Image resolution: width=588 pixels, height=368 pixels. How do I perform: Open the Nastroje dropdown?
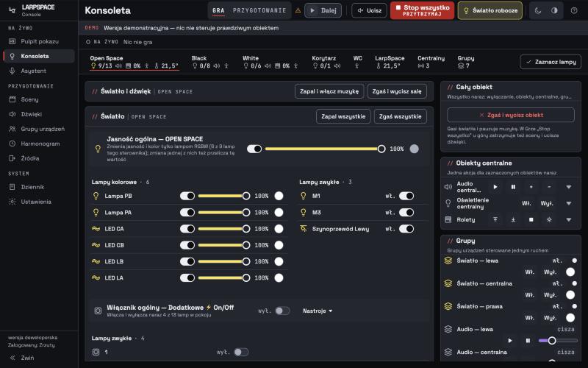point(318,311)
